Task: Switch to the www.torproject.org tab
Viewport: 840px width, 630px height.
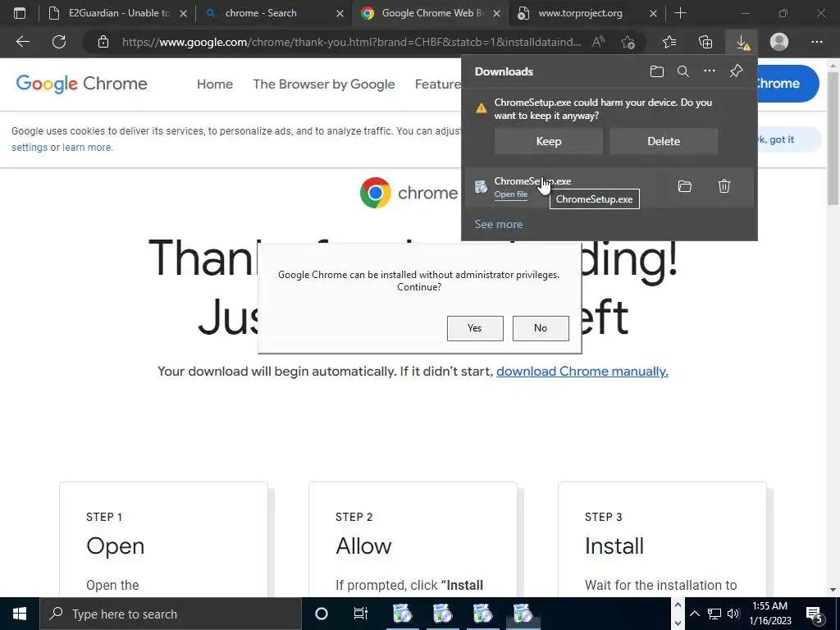Action: click(587, 13)
